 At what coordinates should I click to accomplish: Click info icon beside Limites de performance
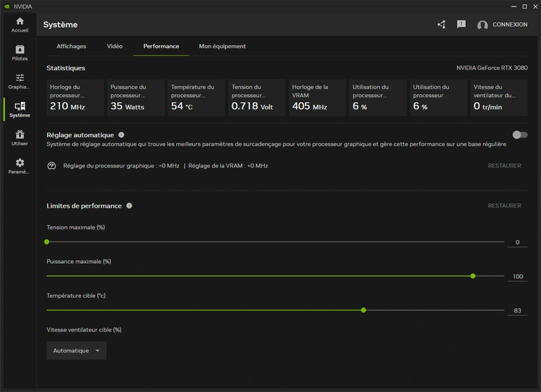pos(129,206)
